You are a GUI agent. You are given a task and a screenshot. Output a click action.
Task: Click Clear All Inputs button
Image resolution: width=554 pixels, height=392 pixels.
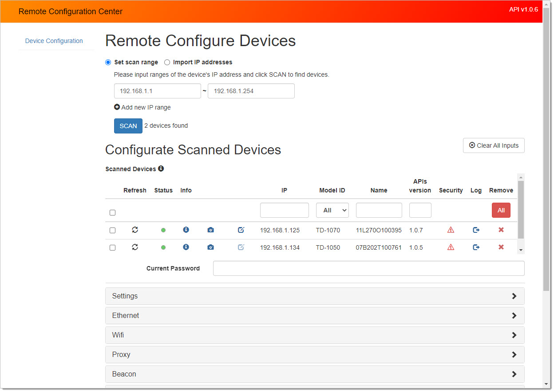[x=493, y=145]
